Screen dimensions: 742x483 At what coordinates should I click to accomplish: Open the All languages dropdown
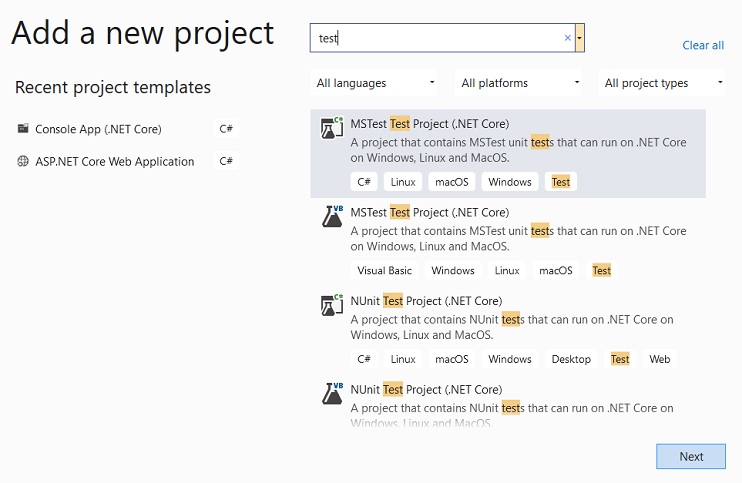374,83
